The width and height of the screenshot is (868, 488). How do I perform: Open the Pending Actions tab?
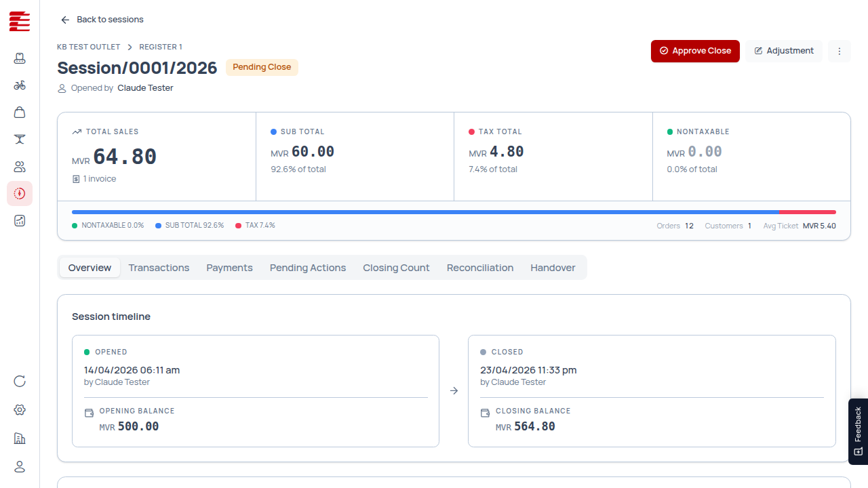[308, 268]
